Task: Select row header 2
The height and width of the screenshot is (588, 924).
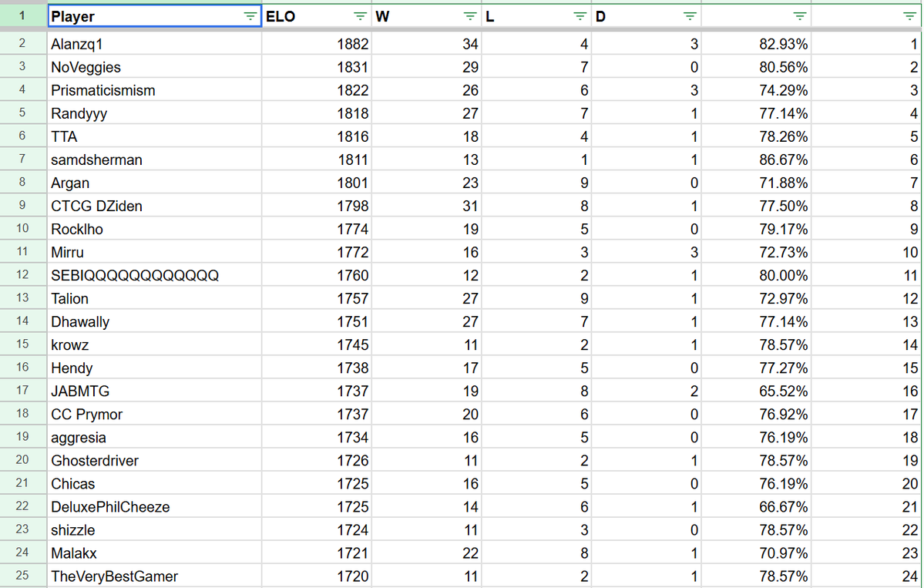Action: (x=23, y=44)
